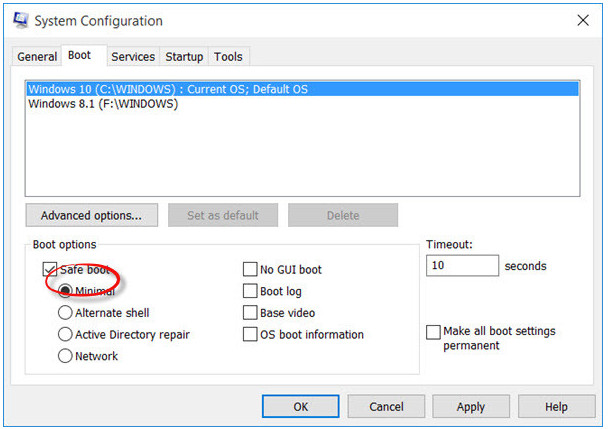Click the System Configuration title bar icon
This screenshot has height=429, width=608.
(21, 20)
